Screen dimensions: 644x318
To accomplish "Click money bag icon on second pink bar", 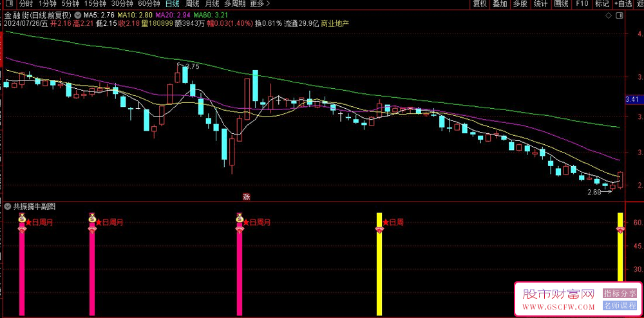I will pyautogui.click(x=92, y=219).
